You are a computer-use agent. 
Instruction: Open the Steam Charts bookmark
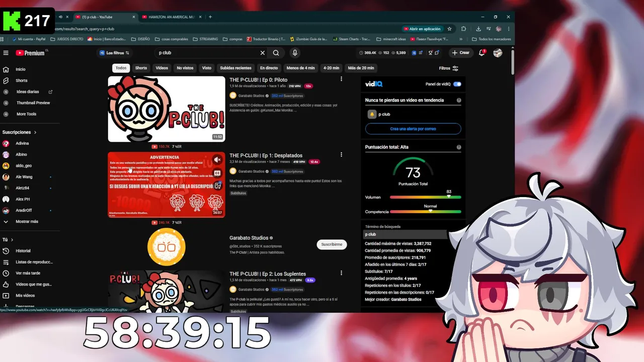click(352, 39)
